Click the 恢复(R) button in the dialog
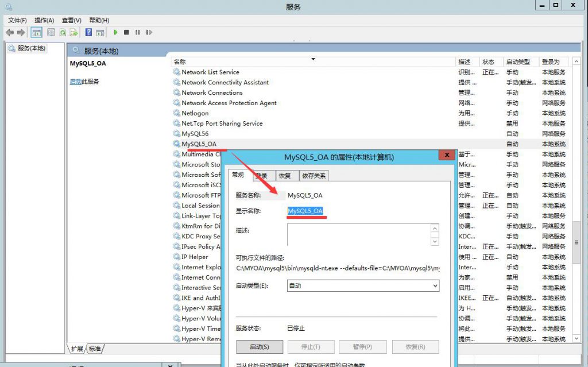This screenshot has height=367, width=588. tap(416, 347)
